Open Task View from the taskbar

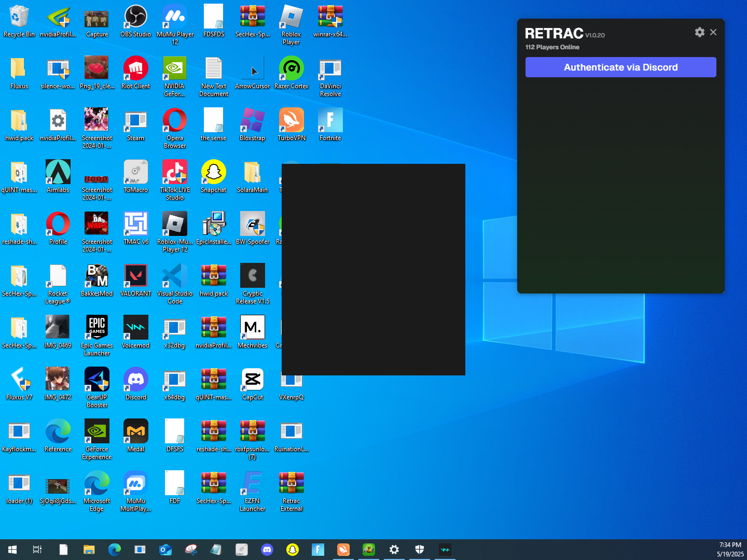[37, 550]
